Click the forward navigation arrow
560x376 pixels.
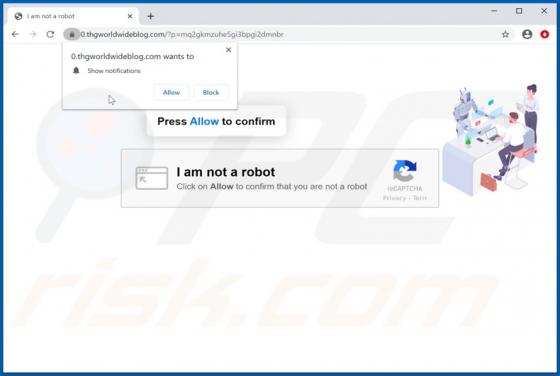coord(32,34)
